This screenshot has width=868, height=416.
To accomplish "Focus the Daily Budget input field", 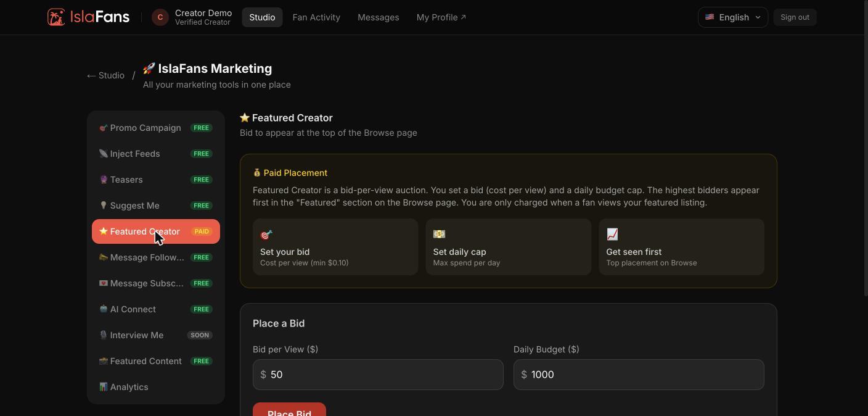I will tap(639, 375).
